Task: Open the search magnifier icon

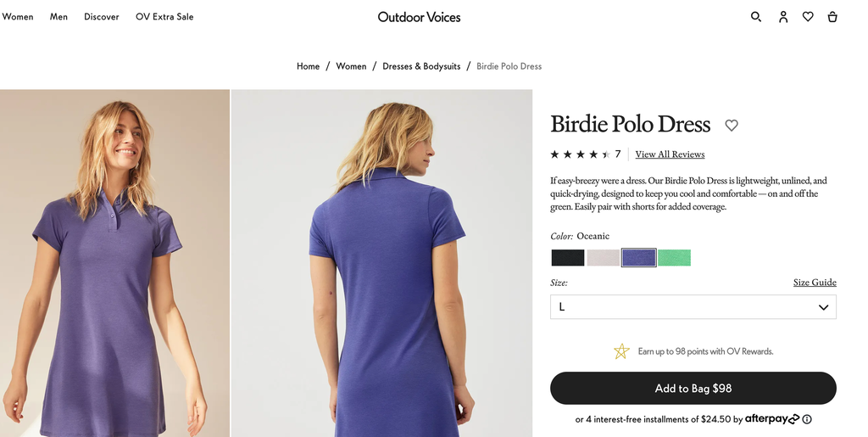Action: pyautogui.click(x=756, y=16)
